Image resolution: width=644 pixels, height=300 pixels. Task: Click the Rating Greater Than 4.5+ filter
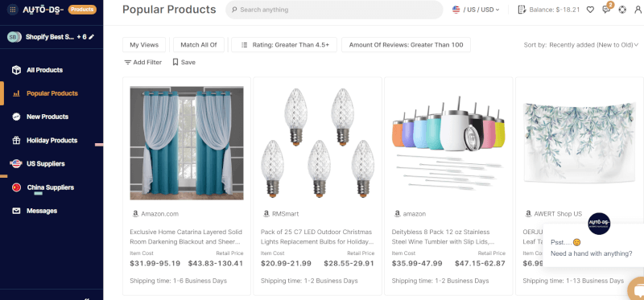tap(284, 45)
